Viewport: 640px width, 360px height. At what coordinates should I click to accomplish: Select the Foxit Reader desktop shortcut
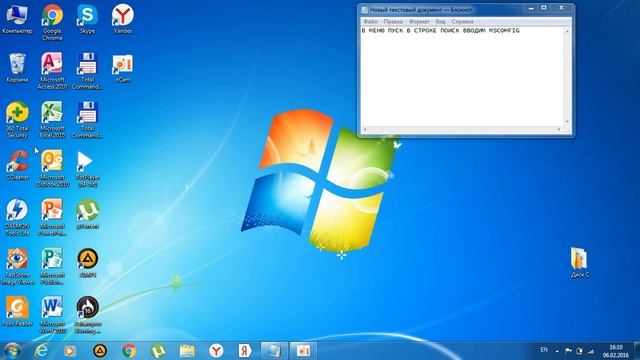click(x=17, y=312)
